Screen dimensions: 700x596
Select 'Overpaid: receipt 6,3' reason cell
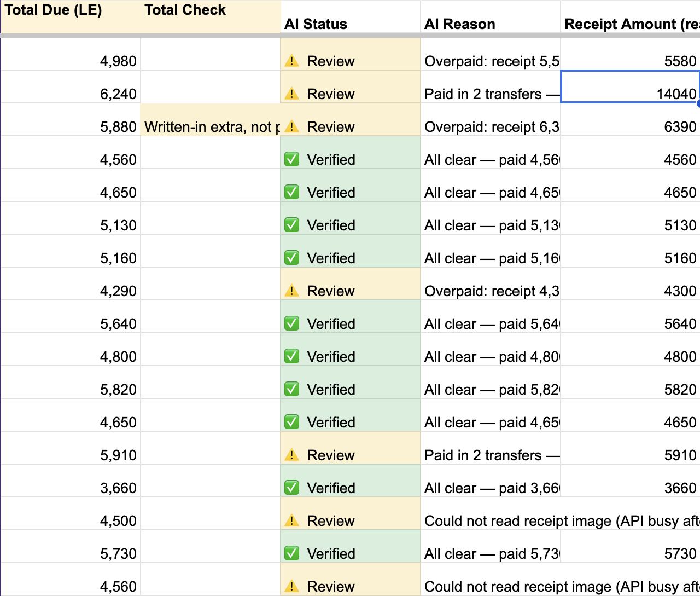491,120
